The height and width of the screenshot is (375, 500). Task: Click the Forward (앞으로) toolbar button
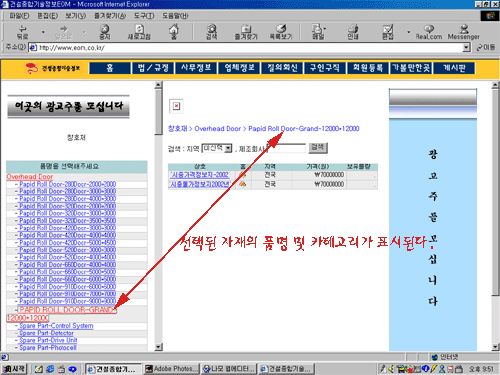(63, 32)
